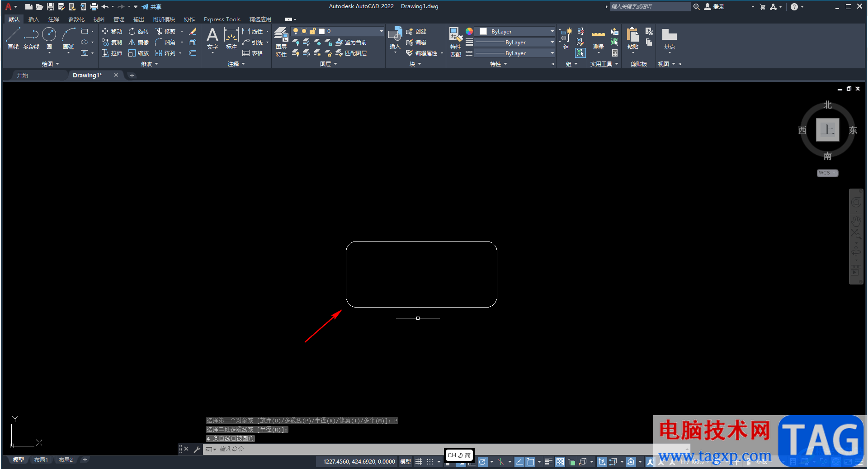
Task: Click the Quick Calculator icon
Action: (615, 53)
